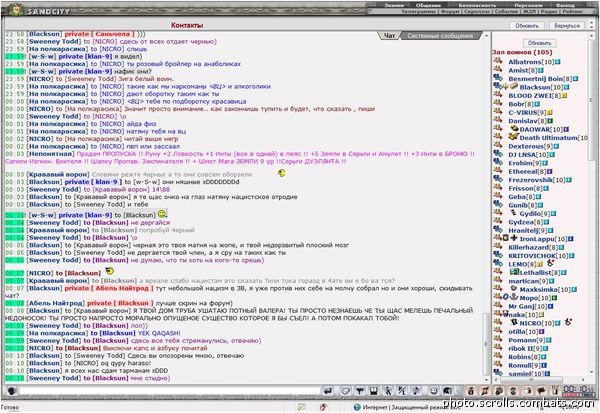This screenshot has width=600, height=413.
Task: Open the Безопасность top menu
Action: click(x=477, y=5)
